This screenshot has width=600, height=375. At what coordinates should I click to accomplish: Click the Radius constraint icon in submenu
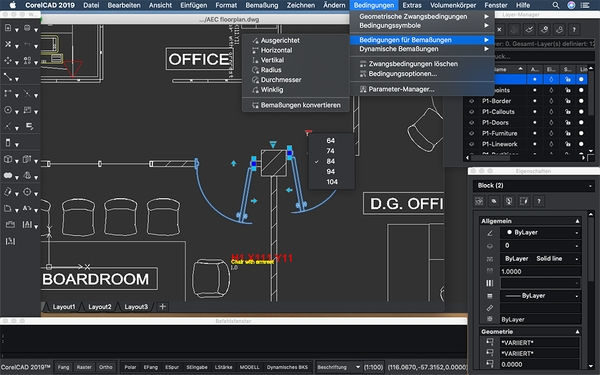(255, 70)
